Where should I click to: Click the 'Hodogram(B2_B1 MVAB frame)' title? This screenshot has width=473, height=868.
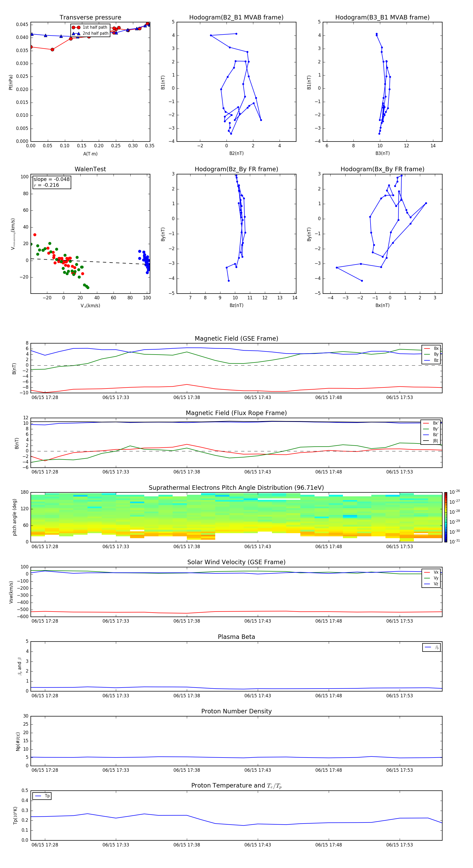pyautogui.click(x=236, y=18)
